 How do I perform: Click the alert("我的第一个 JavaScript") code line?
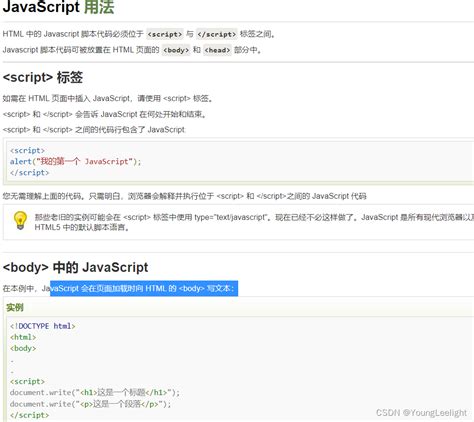click(75, 162)
